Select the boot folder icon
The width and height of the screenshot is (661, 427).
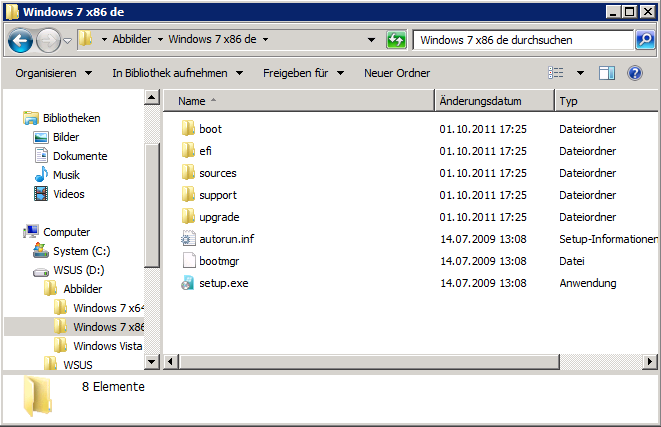(188, 128)
